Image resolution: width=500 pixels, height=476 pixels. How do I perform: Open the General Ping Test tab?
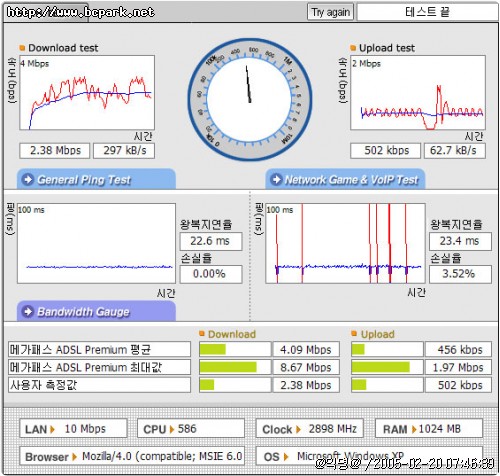(96, 179)
